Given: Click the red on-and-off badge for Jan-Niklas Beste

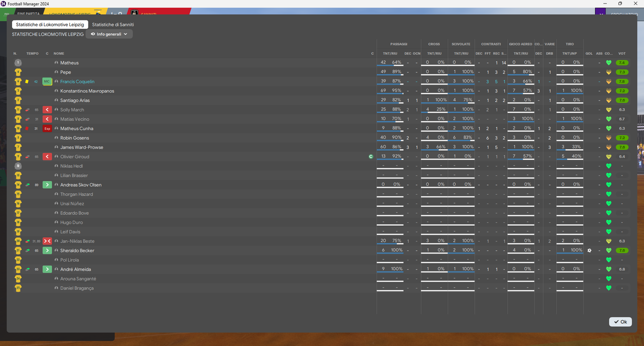Looking at the screenshot, I should (x=47, y=241).
